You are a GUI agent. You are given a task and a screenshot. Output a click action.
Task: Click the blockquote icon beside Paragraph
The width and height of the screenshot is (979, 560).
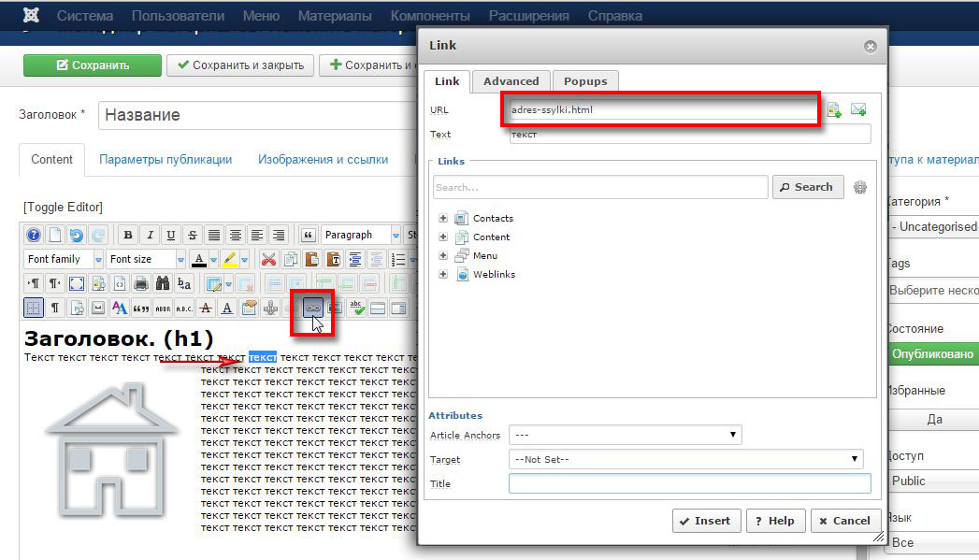coord(308,235)
